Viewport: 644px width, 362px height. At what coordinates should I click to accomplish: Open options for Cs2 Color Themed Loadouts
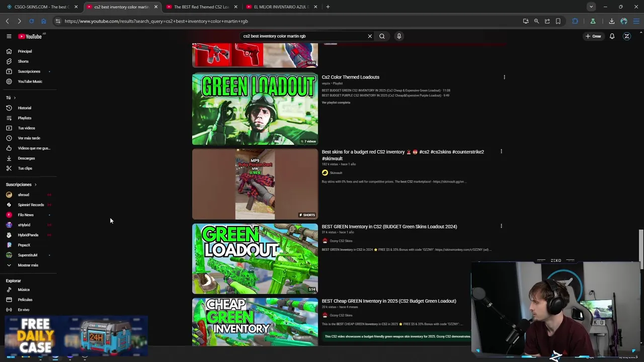click(x=504, y=77)
